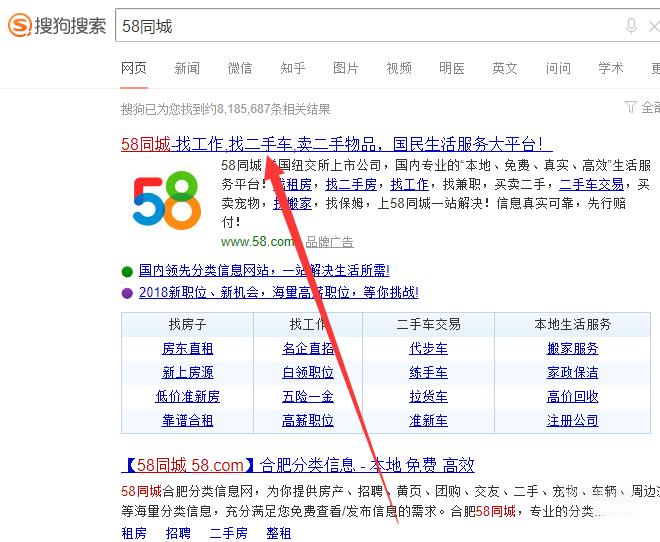660x542 pixels.
Task: Open the 找工作 link in description
Action: coord(410,184)
